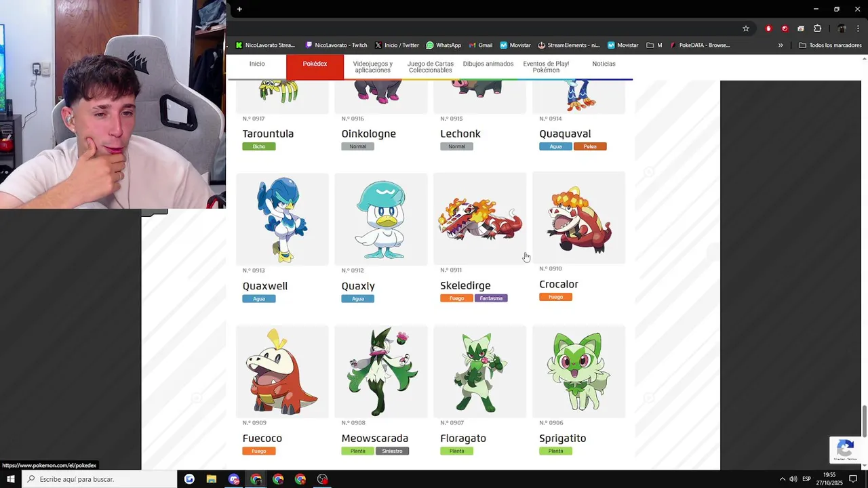Go to the Inicio nav tab
Screen dimensions: 868x488
coord(257,64)
